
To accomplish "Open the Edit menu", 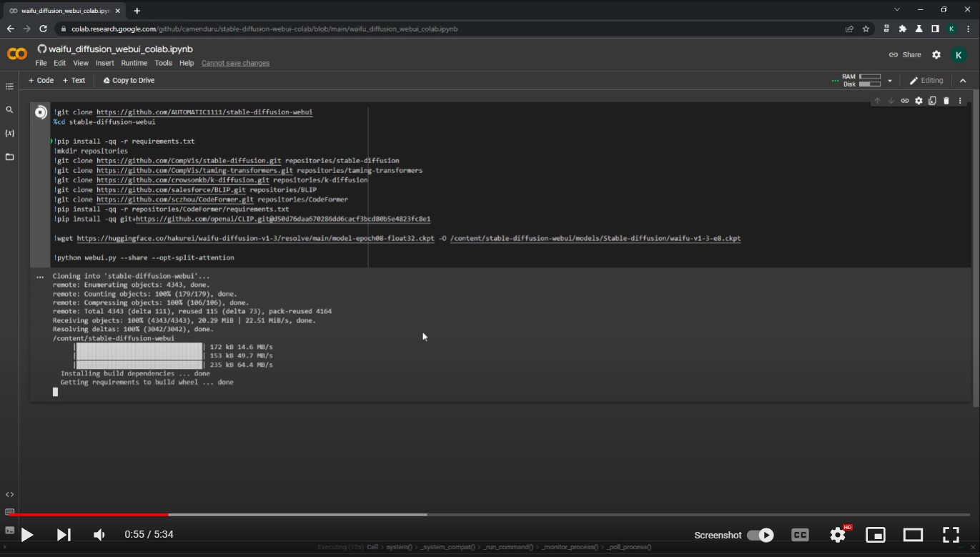I will 60,63.
